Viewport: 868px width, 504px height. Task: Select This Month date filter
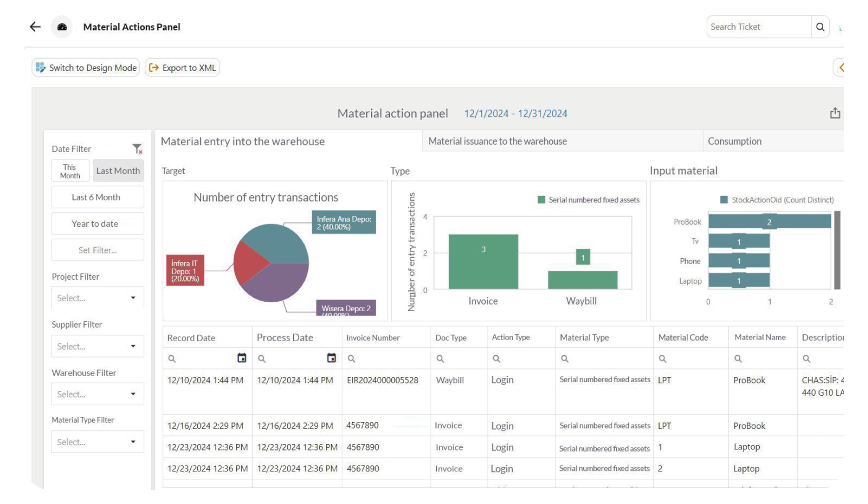(70, 171)
